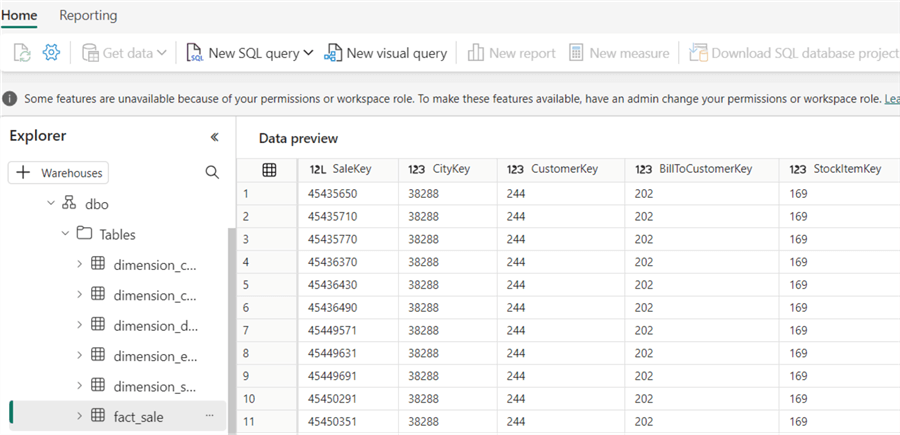Click the Warehouses add button
Viewport: 900px width, 435px height.
tap(58, 173)
